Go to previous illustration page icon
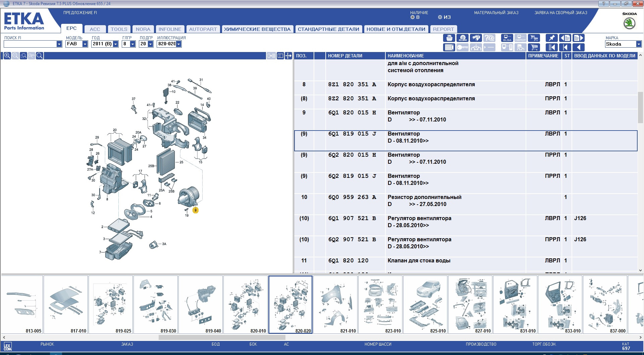644x355 pixels. click(565, 38)
